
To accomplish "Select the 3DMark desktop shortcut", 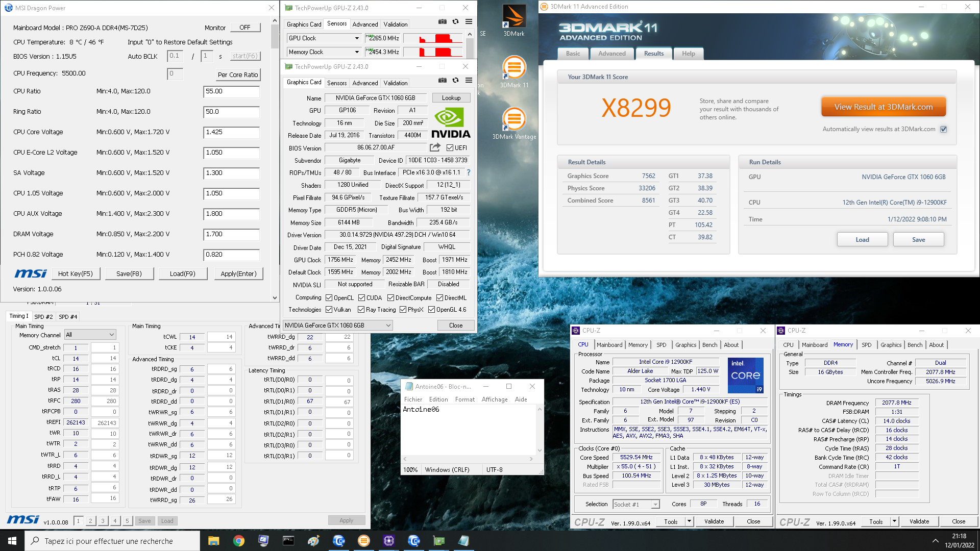I will pyautogui.click(x=514, y=21).
